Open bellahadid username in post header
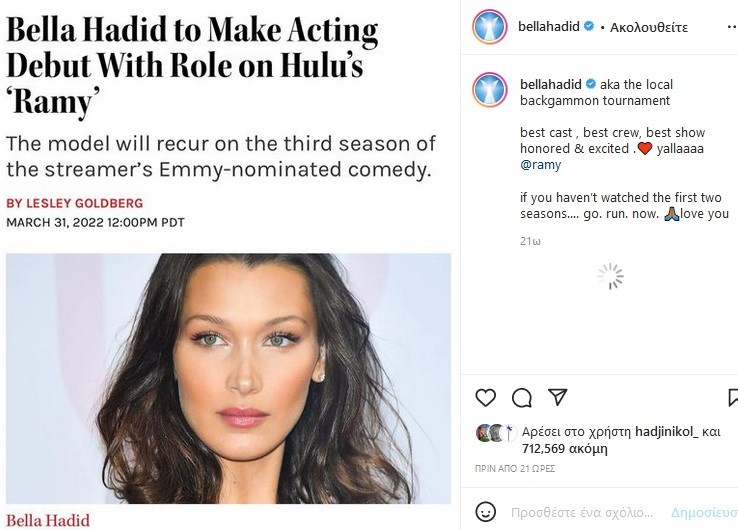Viewport: 738px width, 530px height. coord(550,27)
